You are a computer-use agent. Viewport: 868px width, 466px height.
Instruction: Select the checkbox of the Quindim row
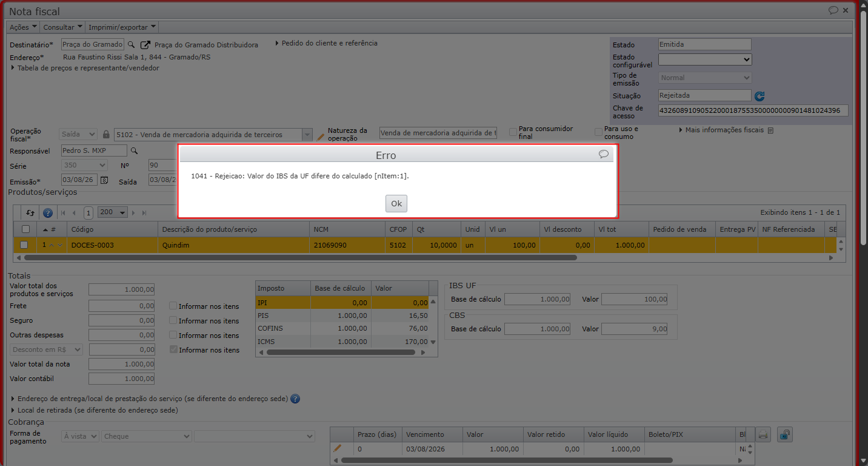(x=24, y=245)
